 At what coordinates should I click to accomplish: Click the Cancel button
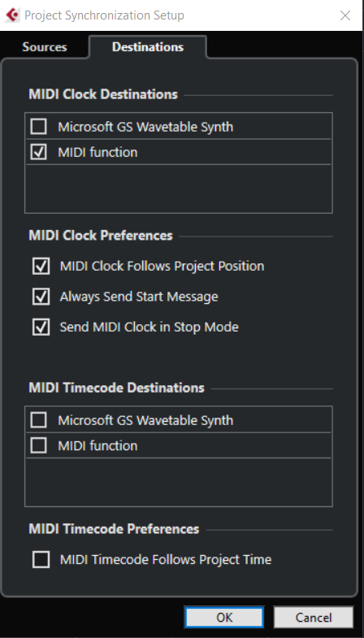click(x=313, y=617)
